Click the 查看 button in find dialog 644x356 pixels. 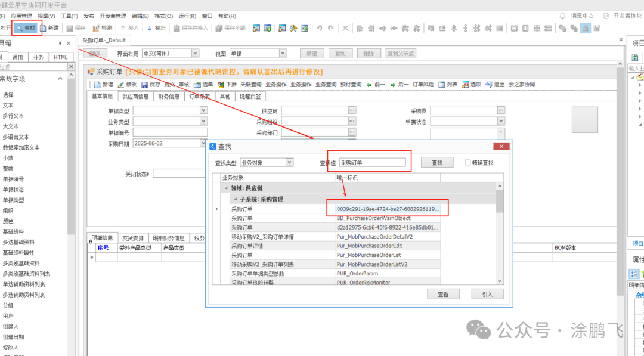point(443,294)
